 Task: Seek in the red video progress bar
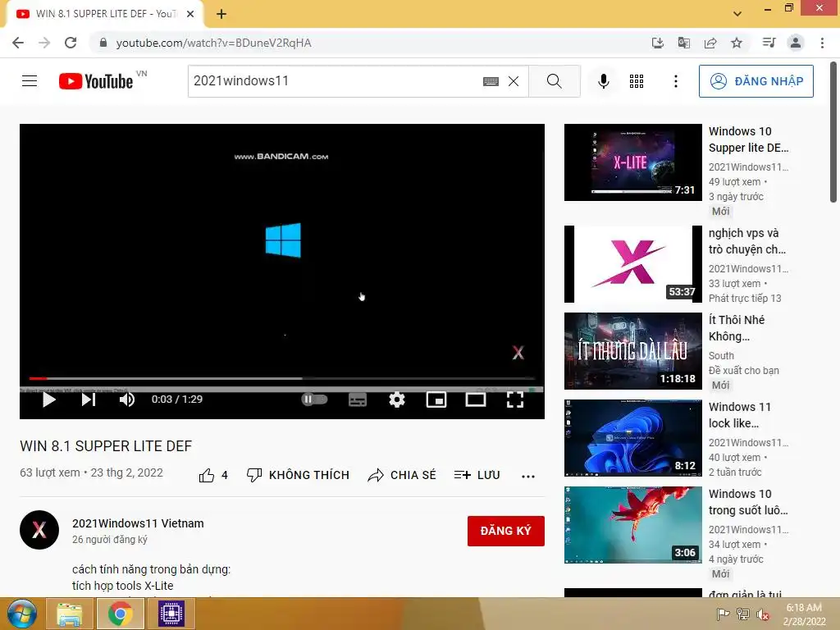point(282,378)
